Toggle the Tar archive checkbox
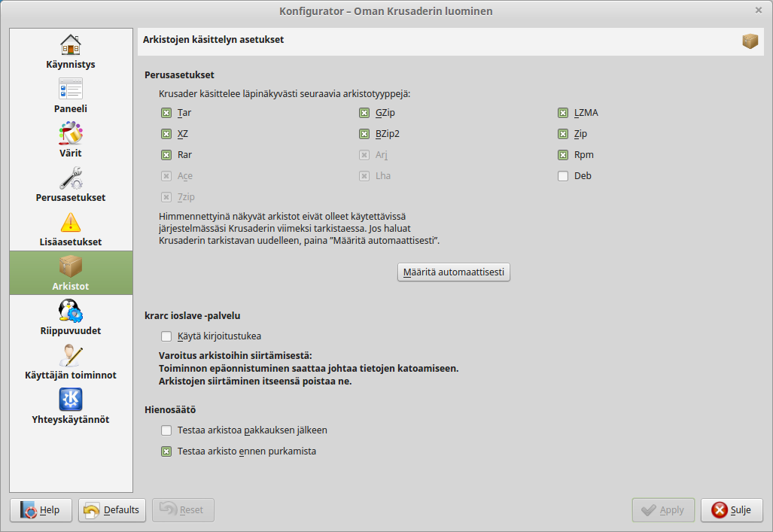The height and width of the screenshot is (532, 773). coord(166,113)
